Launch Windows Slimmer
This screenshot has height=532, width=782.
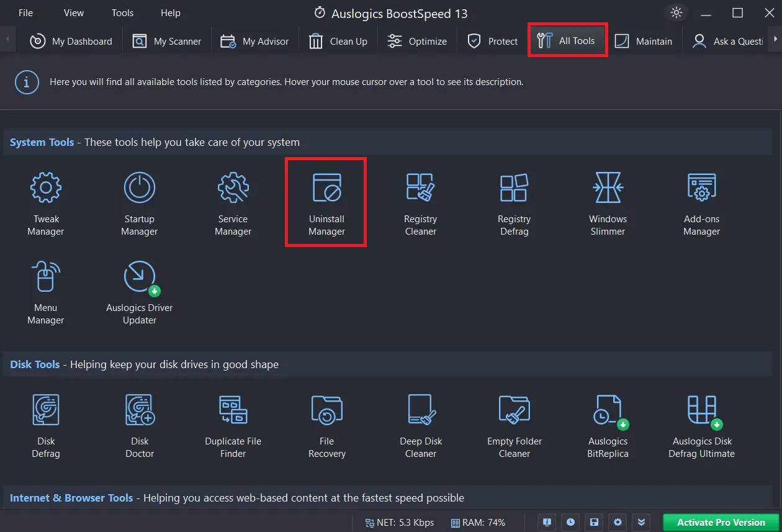pos(608,205)
